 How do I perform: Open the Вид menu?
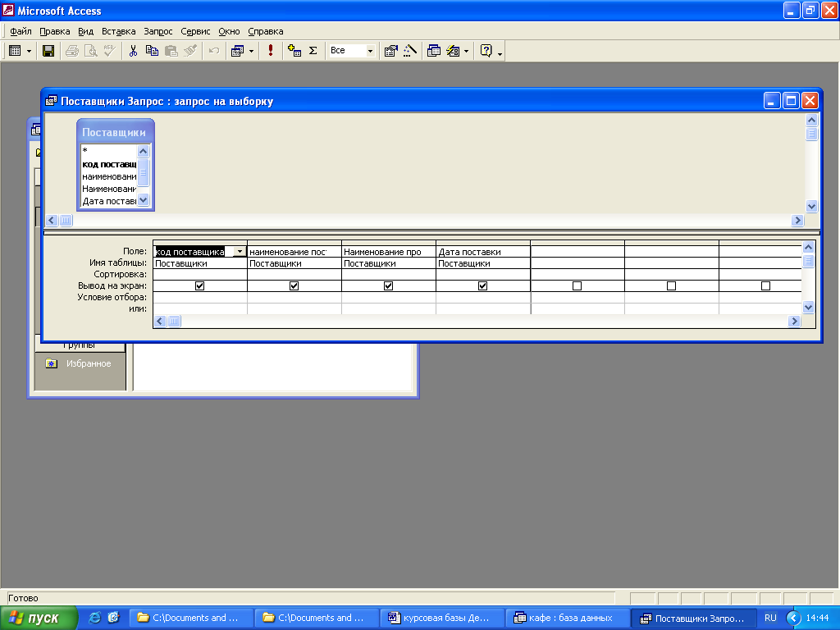tap(85, 31)
